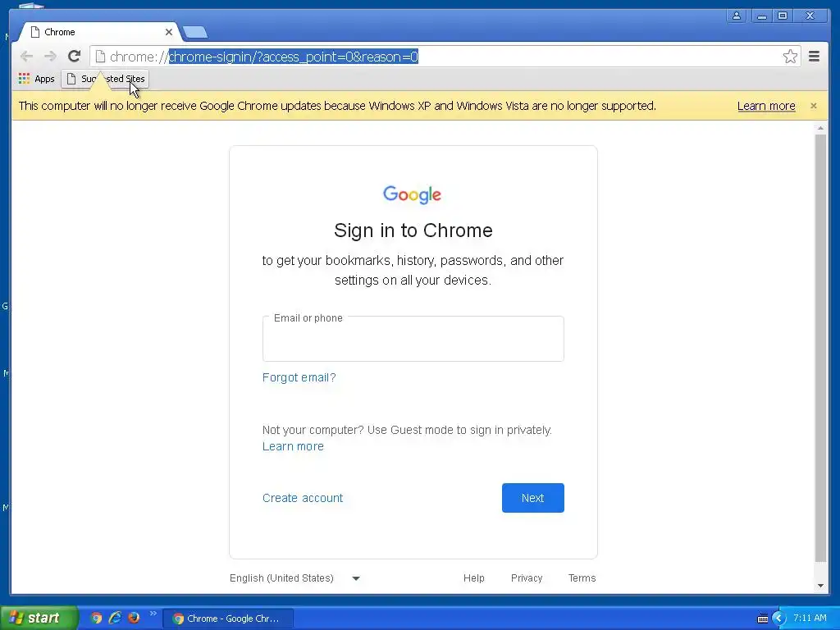Click the vertical scrollbar thumb
Viewport: 840px width, 630px height.
(820, 348)
